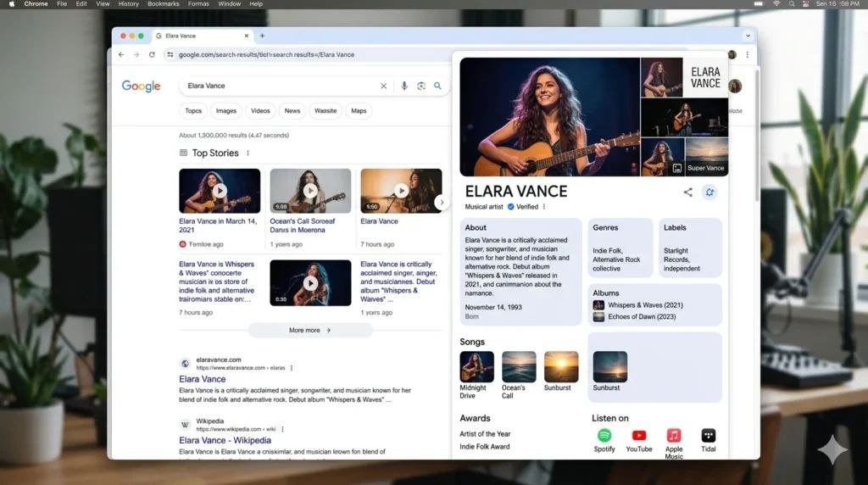Click the browser forward arrow
Image resolution: width=868 pixels, height=485 pixels.
(136, 55)
